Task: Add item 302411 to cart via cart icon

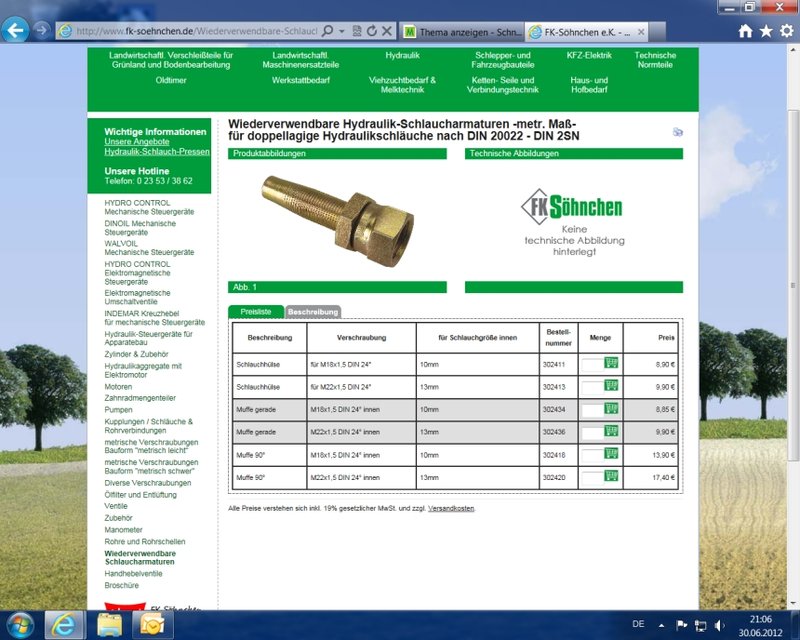Action: 611,363
